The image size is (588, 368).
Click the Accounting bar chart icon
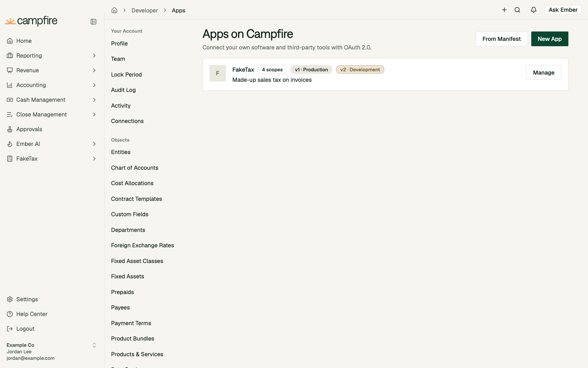click(x=10, y=85)
